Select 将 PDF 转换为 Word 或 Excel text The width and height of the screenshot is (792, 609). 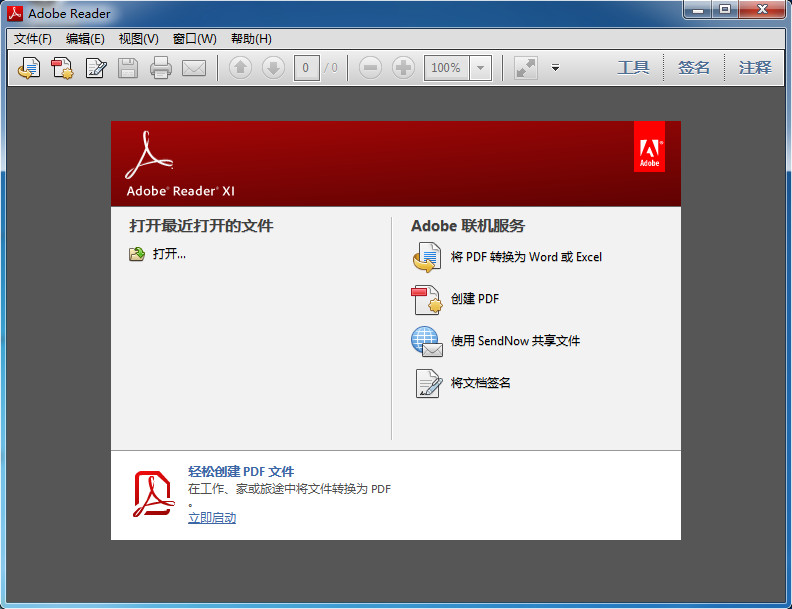coord(526,257)
